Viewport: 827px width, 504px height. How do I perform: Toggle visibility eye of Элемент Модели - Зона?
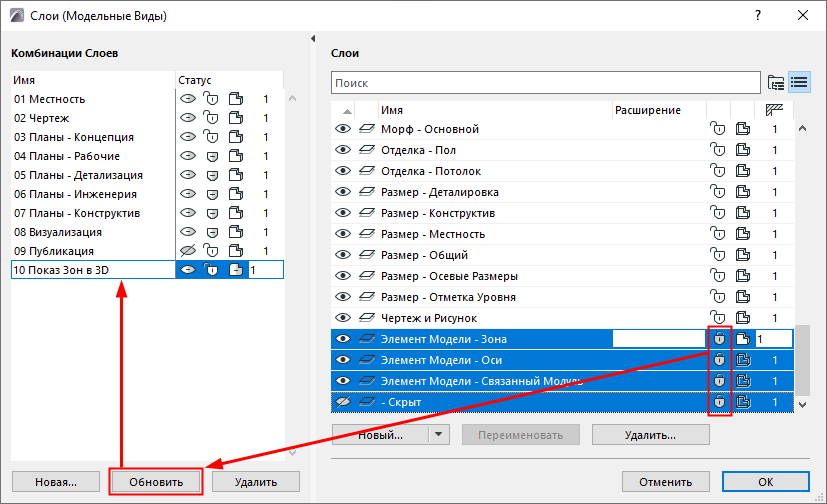[343, 339]
